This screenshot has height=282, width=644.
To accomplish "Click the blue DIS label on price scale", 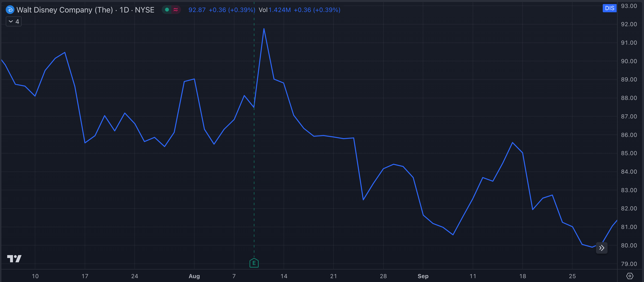I will (609, 8).
